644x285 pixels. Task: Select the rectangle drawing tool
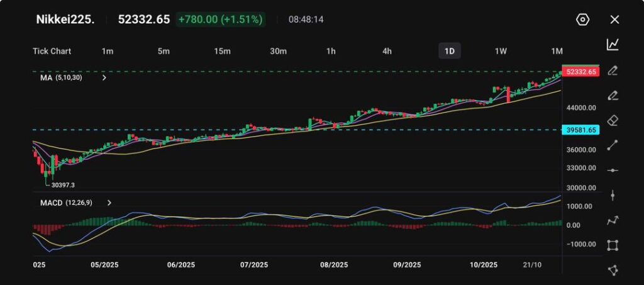pos(613,245)
